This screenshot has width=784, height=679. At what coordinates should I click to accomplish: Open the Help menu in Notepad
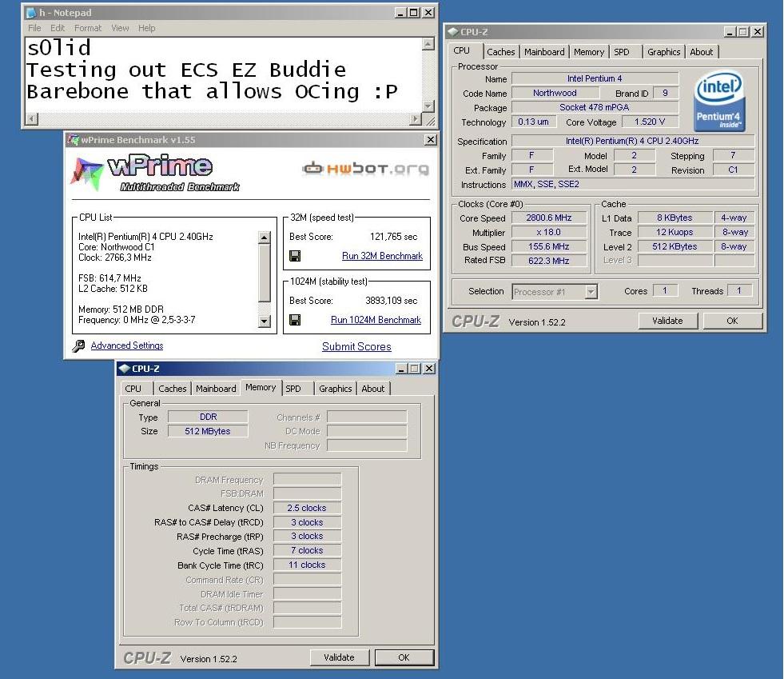(146, 28)
